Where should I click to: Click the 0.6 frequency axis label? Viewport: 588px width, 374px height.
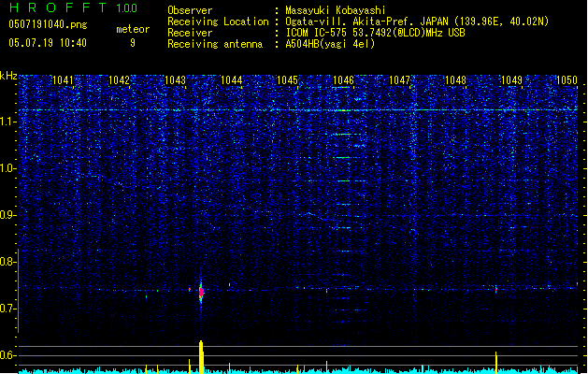[8, 355]
